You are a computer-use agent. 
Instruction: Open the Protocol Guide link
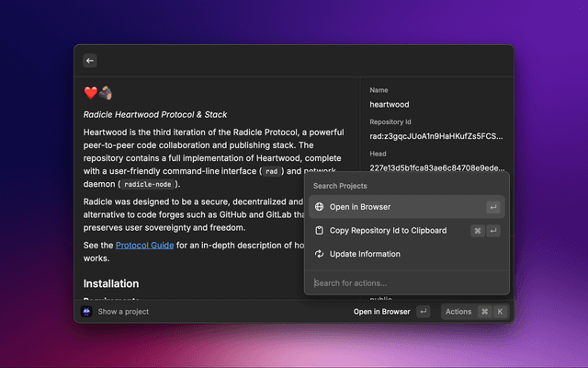point(144,245)
